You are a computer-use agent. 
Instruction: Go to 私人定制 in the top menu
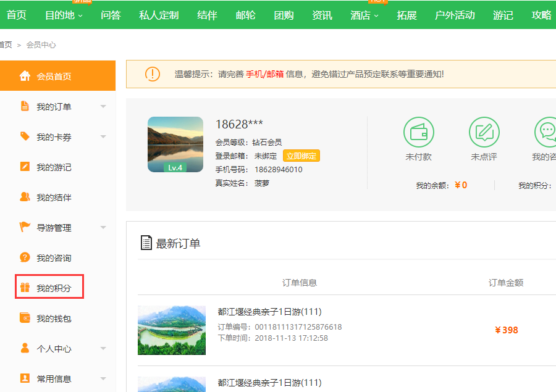[159, 15]
